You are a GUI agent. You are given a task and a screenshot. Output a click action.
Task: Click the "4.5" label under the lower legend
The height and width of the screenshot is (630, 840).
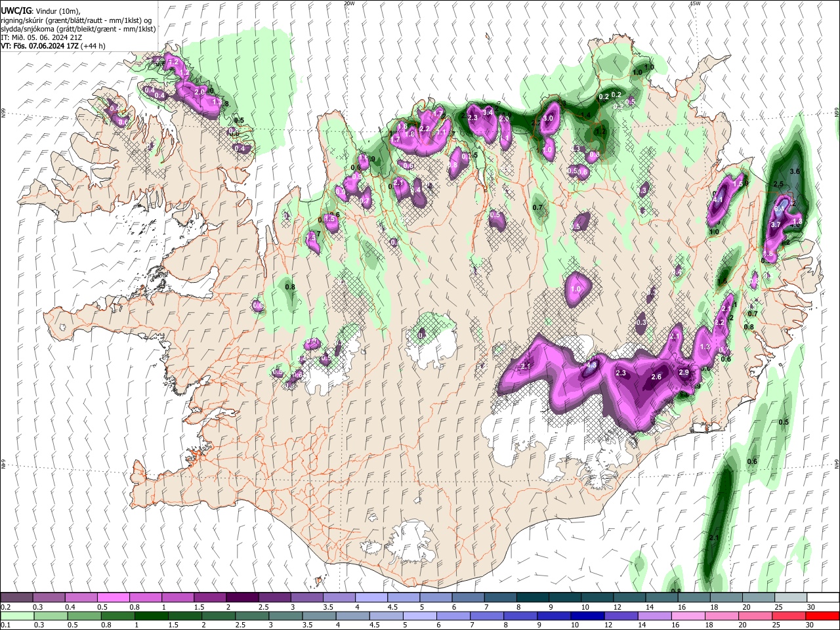click(374, 625)
